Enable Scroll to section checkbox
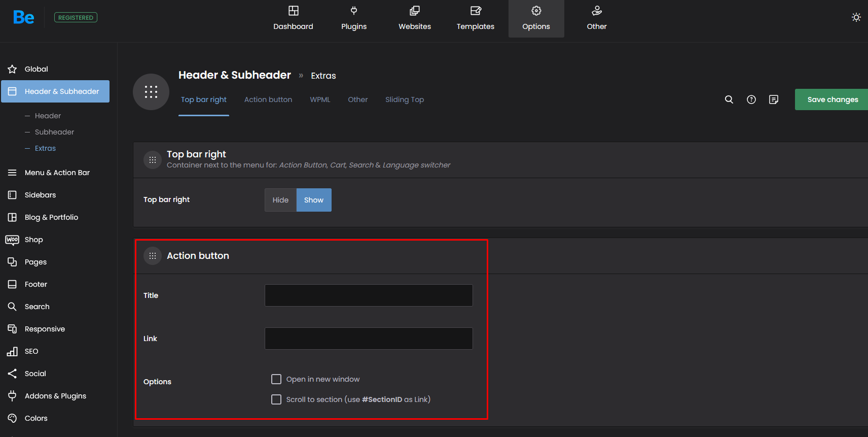Screen dimensions: 868x437 pos(276,399)
